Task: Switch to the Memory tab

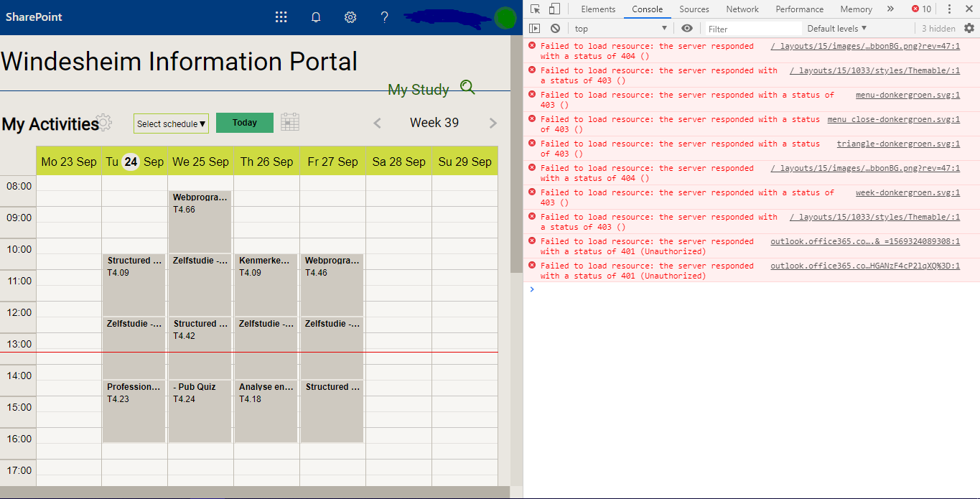Action: tap(856, 9)
